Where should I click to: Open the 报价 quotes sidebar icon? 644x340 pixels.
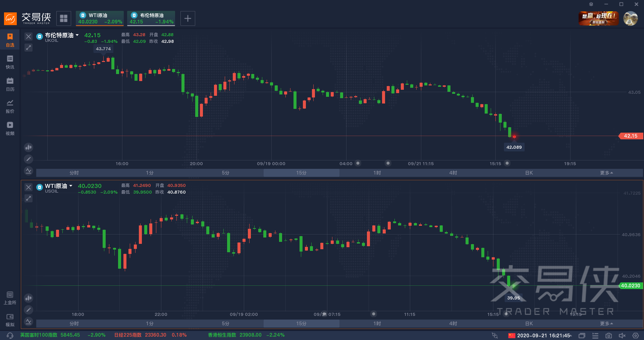tap(10, 106)
